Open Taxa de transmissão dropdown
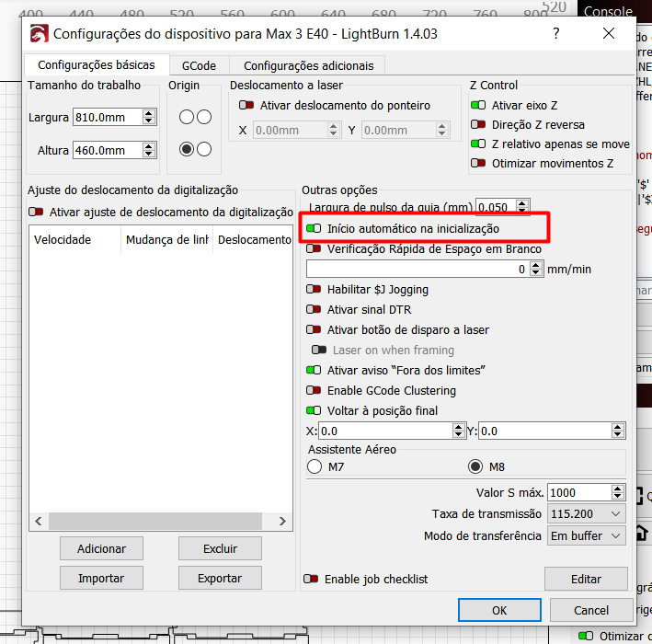The height and width of the screenshot is (644, 652). (x=585, y=513)
